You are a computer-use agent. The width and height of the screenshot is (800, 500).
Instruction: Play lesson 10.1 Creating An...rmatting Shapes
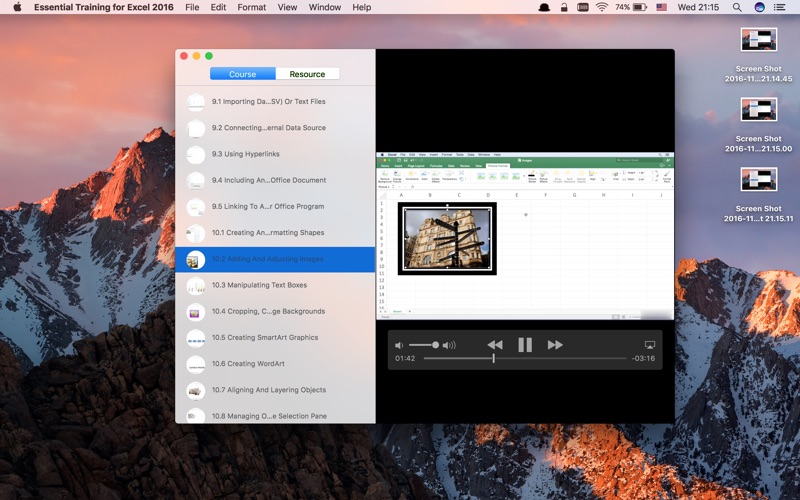click(275, 233)
